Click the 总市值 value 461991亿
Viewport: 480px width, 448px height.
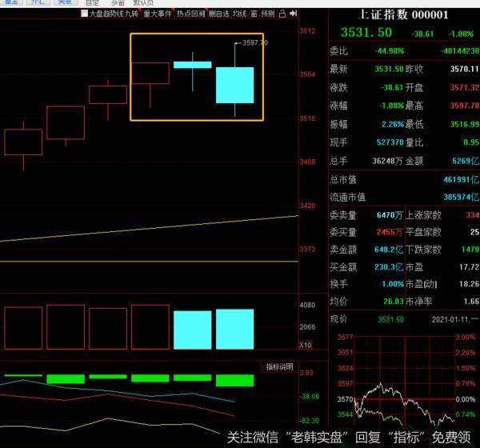click(461, 179)
